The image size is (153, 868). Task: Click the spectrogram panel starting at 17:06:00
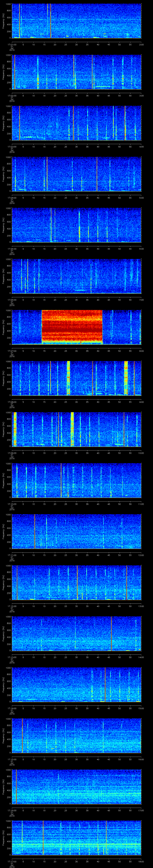(x=76, y=276)
